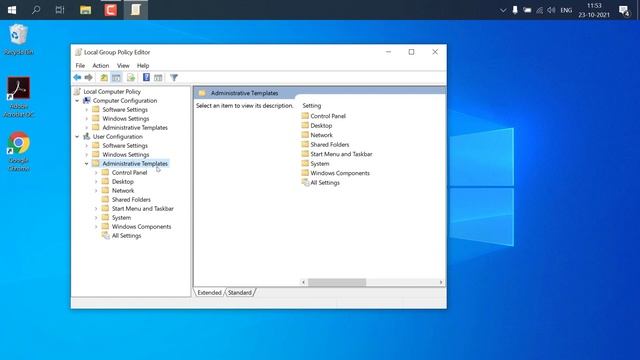Select Shared Folders in the tree

pos(131,200)
